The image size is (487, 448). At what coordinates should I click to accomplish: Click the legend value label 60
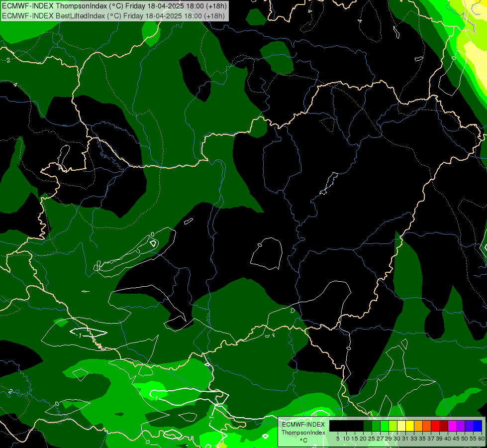tap(481, 439)
